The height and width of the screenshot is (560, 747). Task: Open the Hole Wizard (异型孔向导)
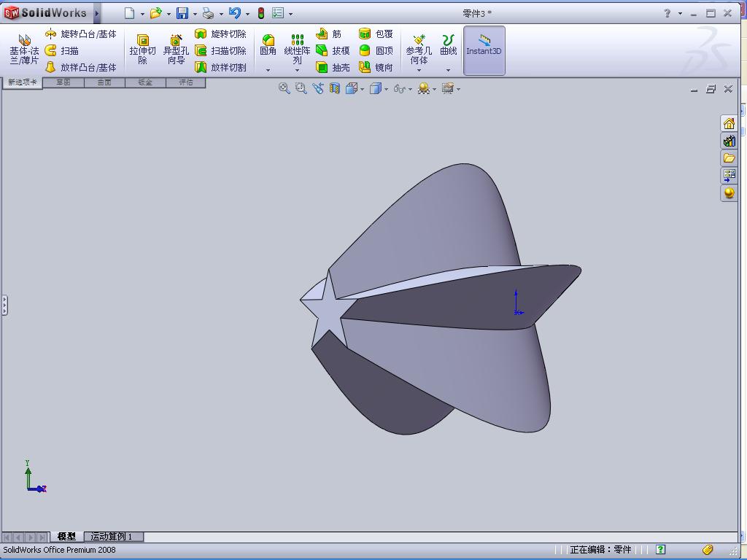point(176,50)
